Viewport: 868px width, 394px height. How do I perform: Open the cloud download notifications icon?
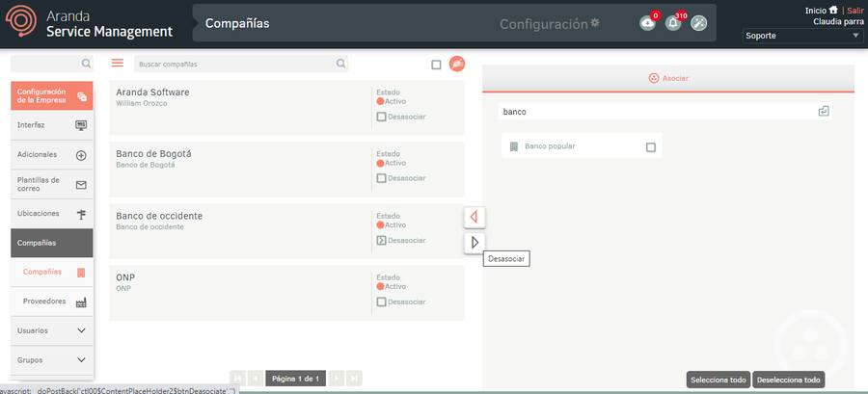(x=647, y=23)
